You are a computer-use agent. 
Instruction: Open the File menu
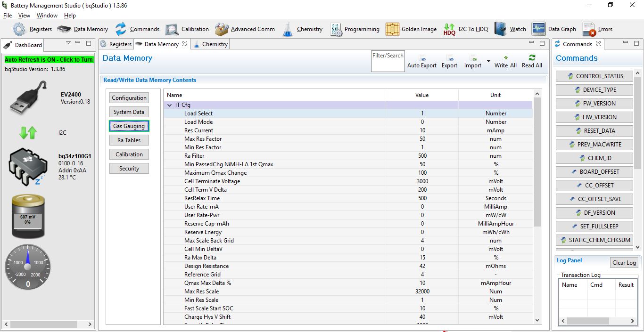click(7, 16)
